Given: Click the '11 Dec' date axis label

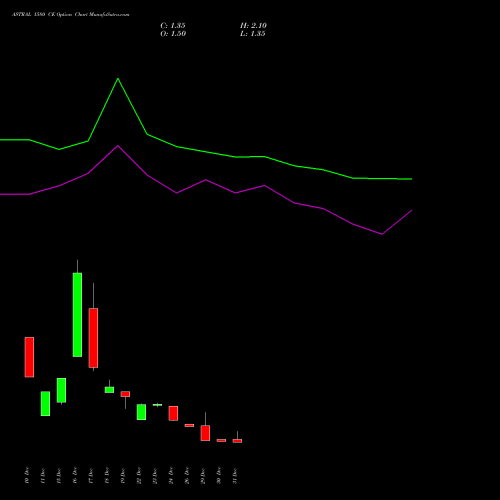Looking at the screenshot, I should point(43,476).
